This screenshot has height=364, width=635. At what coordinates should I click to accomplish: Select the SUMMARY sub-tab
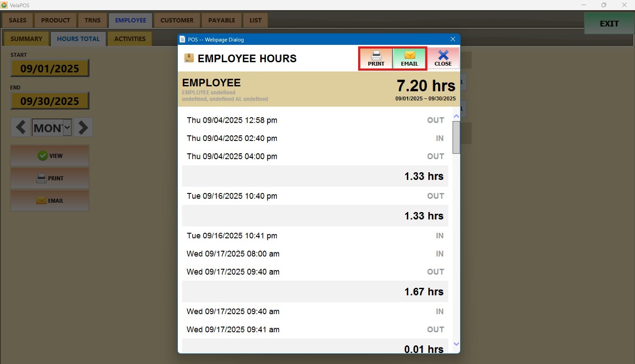[x=26, y=39]
